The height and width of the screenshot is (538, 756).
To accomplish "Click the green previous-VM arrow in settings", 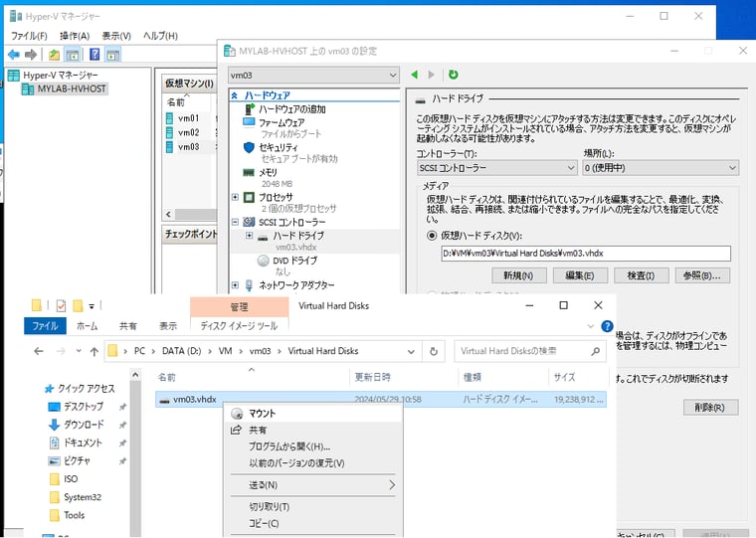I will click(x=414, y=75).
